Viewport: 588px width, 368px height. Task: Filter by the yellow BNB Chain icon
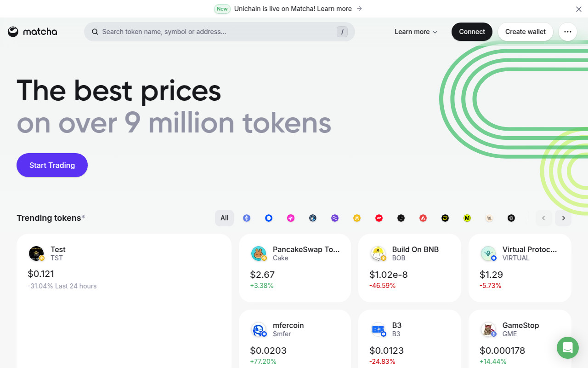point(357,218)
